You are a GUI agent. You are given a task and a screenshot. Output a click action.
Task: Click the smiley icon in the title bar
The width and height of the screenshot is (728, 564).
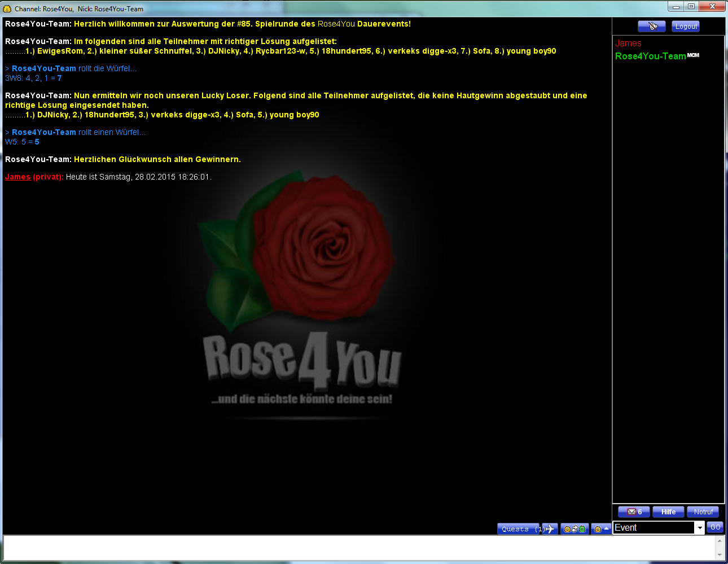tap(7, 8)
